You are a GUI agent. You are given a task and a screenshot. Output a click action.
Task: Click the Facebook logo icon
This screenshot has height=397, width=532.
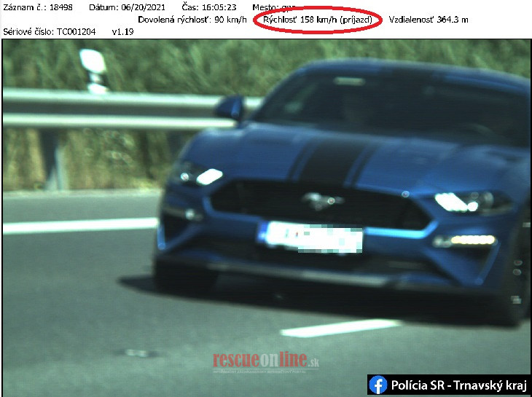pyautogui.click(x=378, y=385)
